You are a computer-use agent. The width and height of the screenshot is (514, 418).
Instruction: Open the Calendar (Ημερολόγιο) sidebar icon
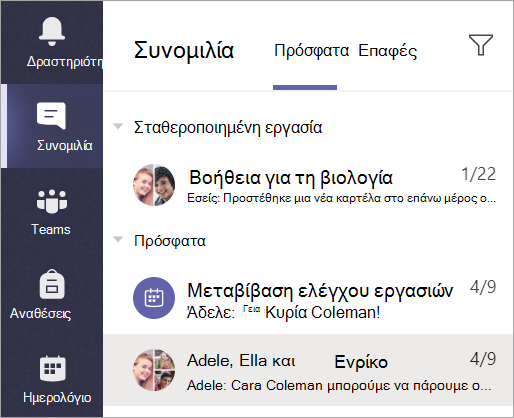52,368
